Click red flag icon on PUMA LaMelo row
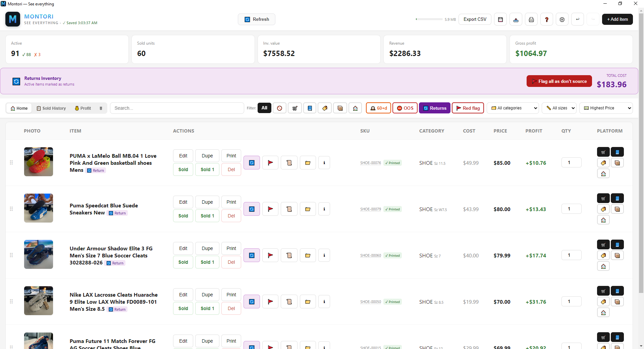644x349 pixels. coord(270,163)
